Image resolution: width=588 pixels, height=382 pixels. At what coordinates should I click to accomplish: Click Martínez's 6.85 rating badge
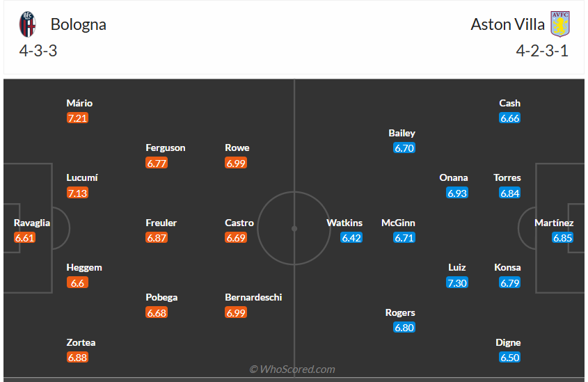562,238
